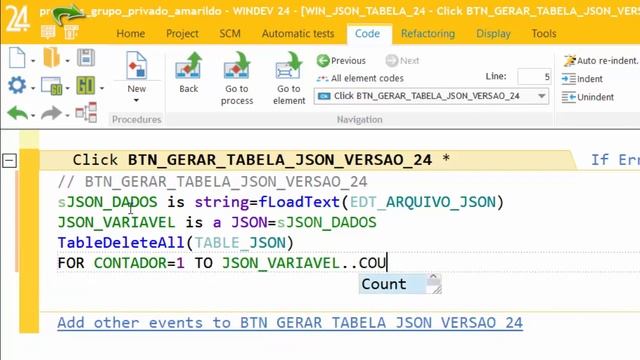
Task: Click the Previous green arrow button
Action: (x=341, y=61)
